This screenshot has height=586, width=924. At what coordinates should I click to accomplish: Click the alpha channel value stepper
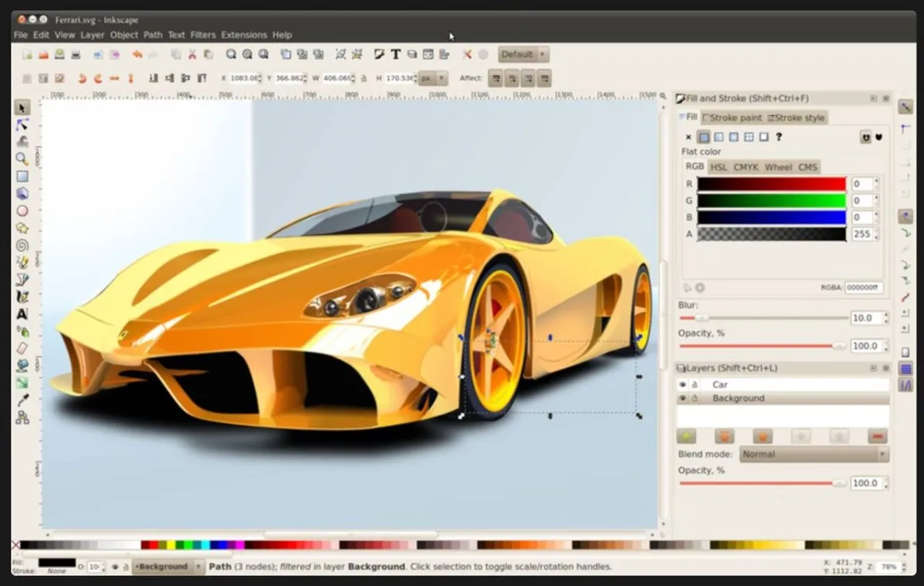[877, 234]
